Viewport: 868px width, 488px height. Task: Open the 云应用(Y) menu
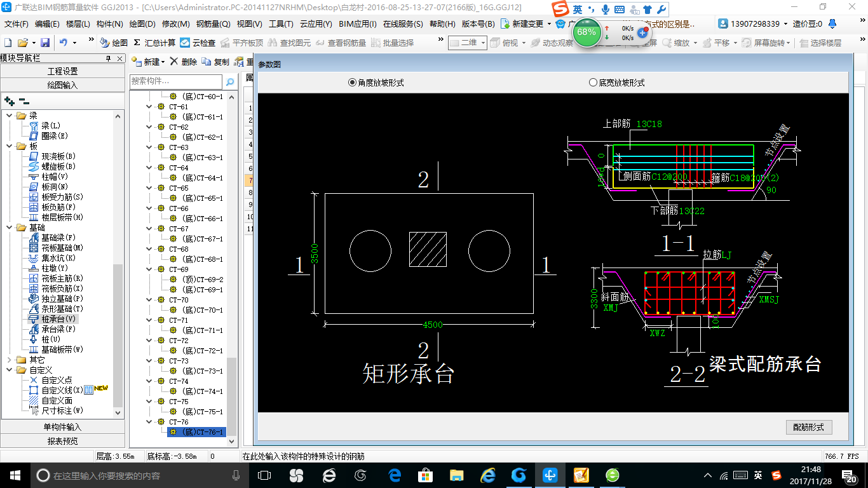316,24
